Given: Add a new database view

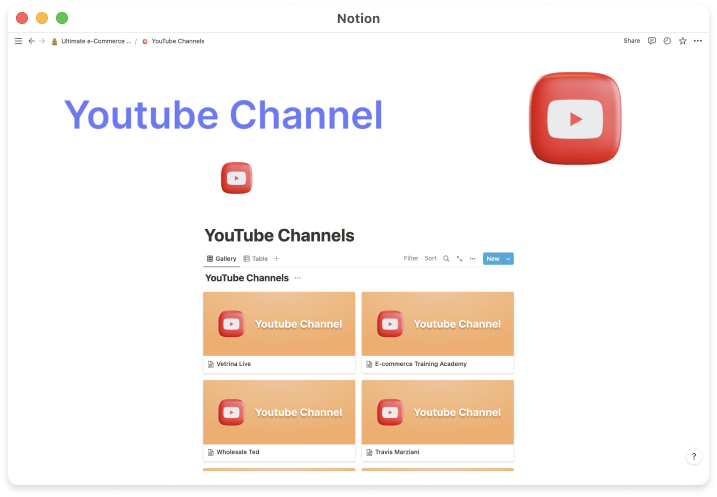Looking at the screenshot, I should point(277,259).
